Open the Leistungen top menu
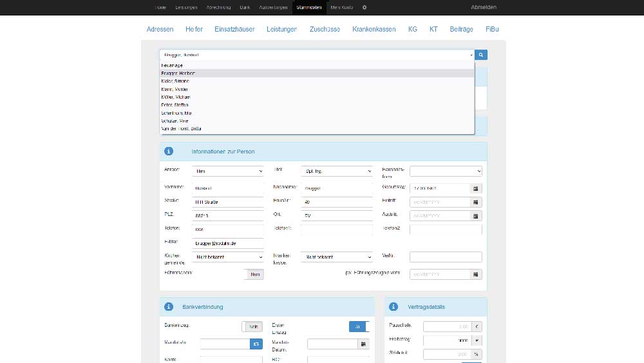The width and height of the screenshot is (644, 363). tap(186, 7)
